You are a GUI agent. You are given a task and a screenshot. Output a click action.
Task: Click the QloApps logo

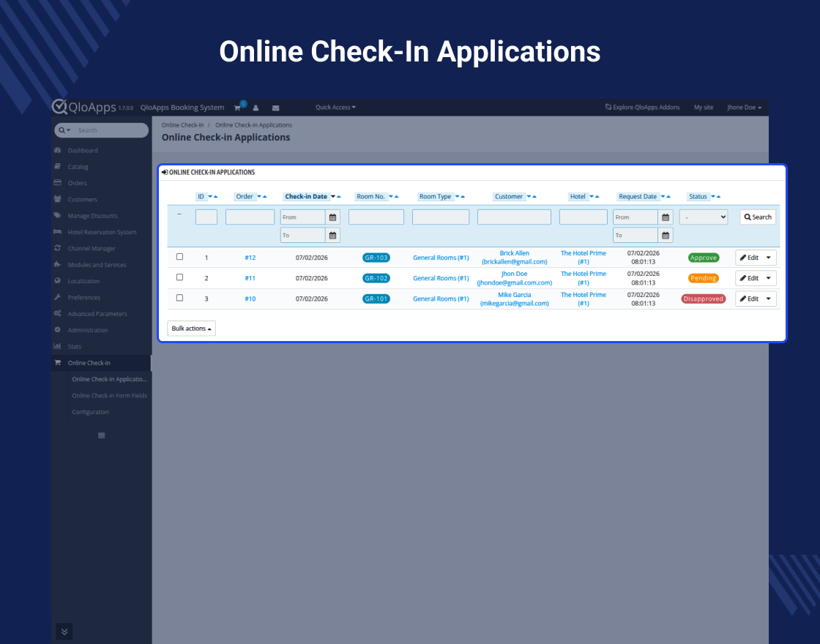tap(84, 107)
